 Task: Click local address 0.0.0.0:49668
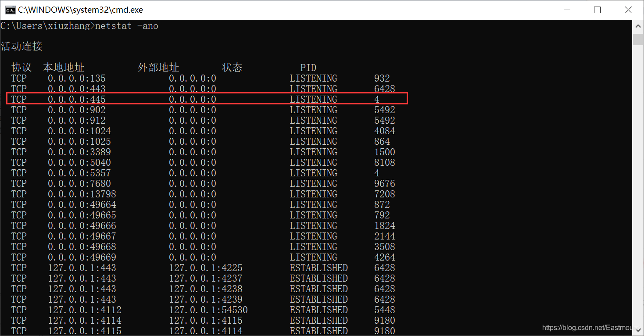82,247
